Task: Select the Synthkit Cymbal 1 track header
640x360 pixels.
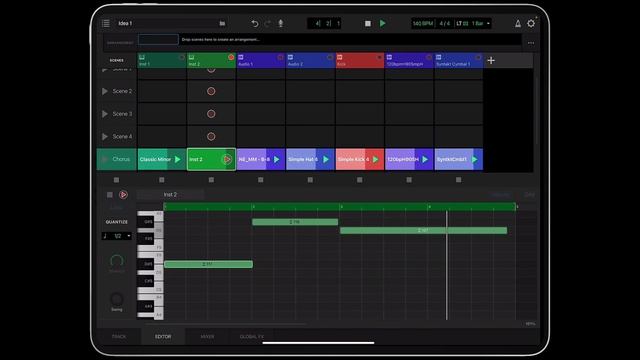Action: pyautogui.click(x=458, y=60)
